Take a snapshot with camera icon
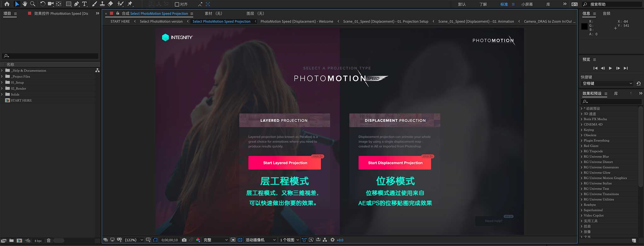644x246 pixels. (x=184, y=240)
